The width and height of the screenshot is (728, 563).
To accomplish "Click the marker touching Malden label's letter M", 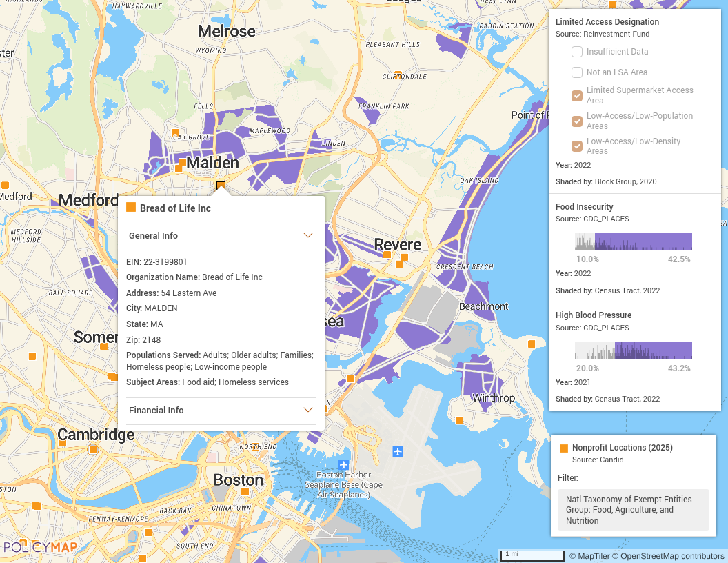I will 183,162.
